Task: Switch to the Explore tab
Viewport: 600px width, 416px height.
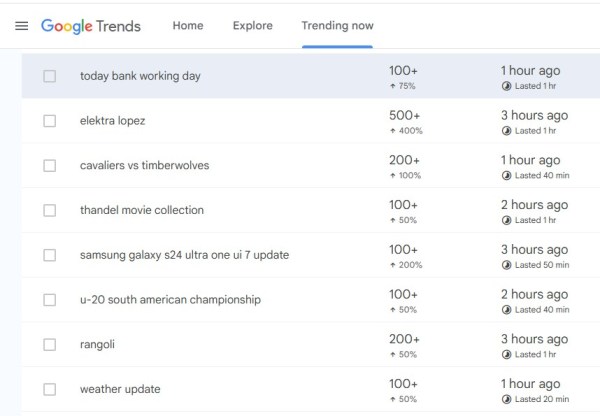Action: [252, 26]
